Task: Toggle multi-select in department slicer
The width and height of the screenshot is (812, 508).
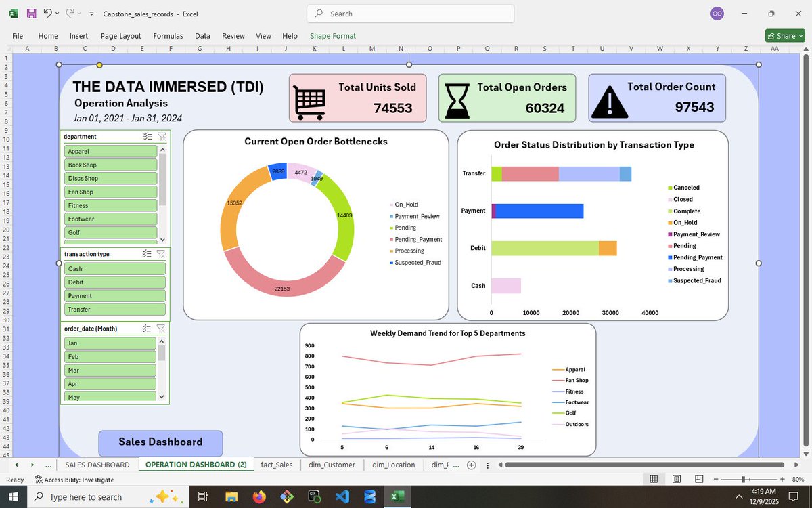Action: coord(148,136)
